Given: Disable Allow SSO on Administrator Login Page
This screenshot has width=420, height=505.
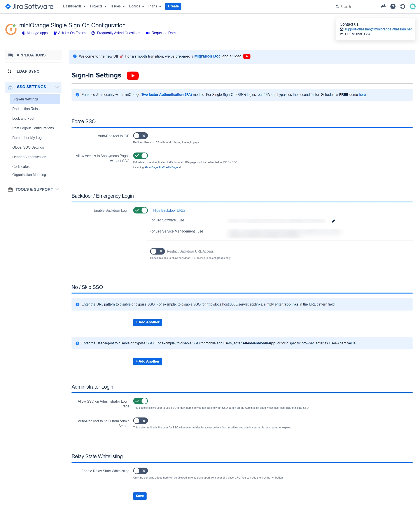Looking at the screenshot, I should click(x=140, y=401).
